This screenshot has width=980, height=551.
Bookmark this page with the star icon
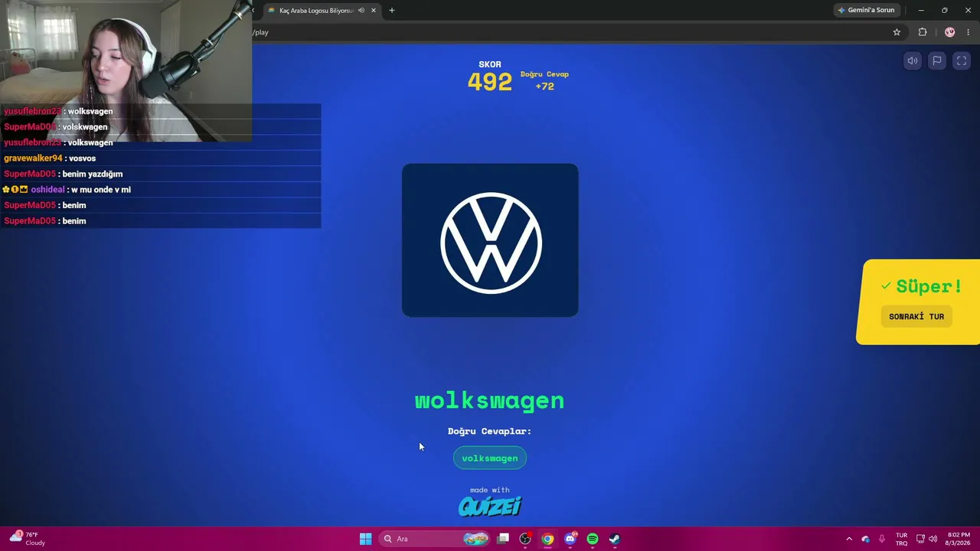coord(897,32)
